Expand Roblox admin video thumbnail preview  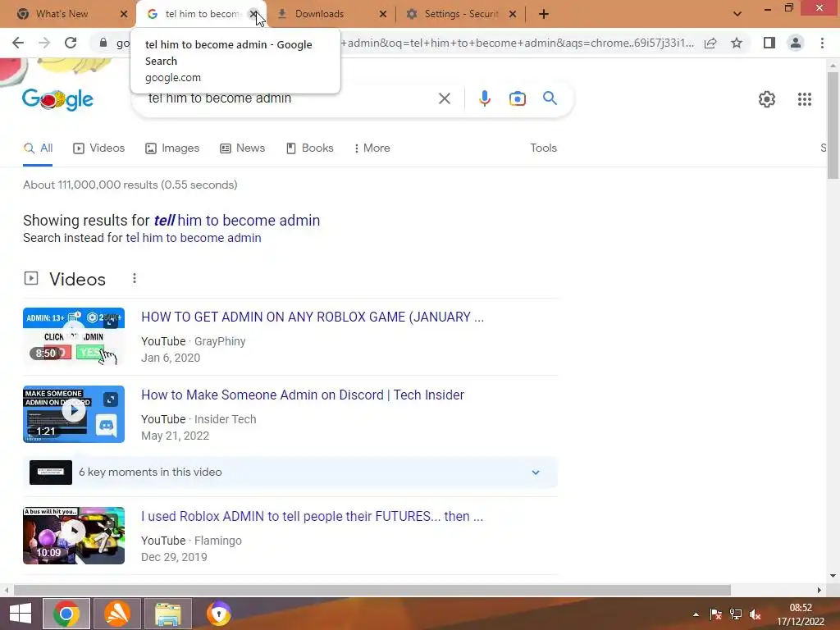(111, 322)
